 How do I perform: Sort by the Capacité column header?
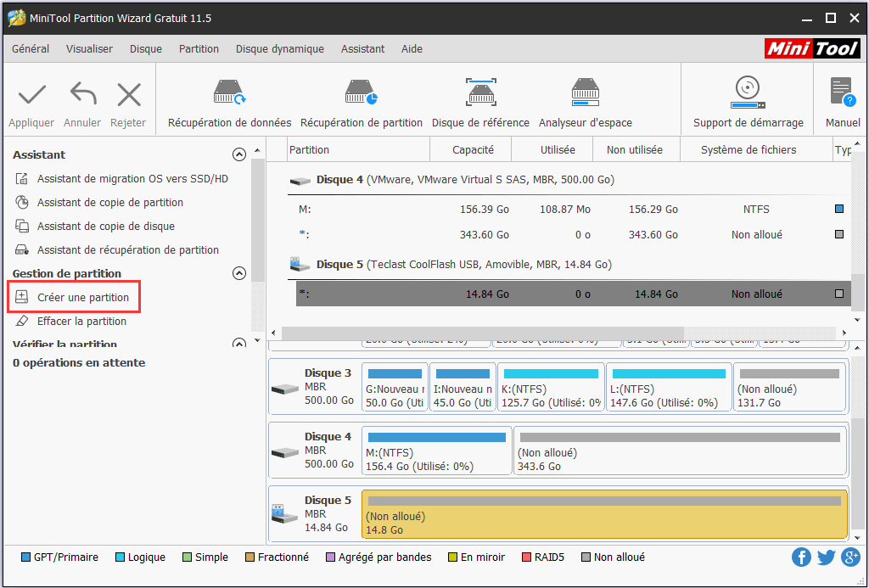471,149
